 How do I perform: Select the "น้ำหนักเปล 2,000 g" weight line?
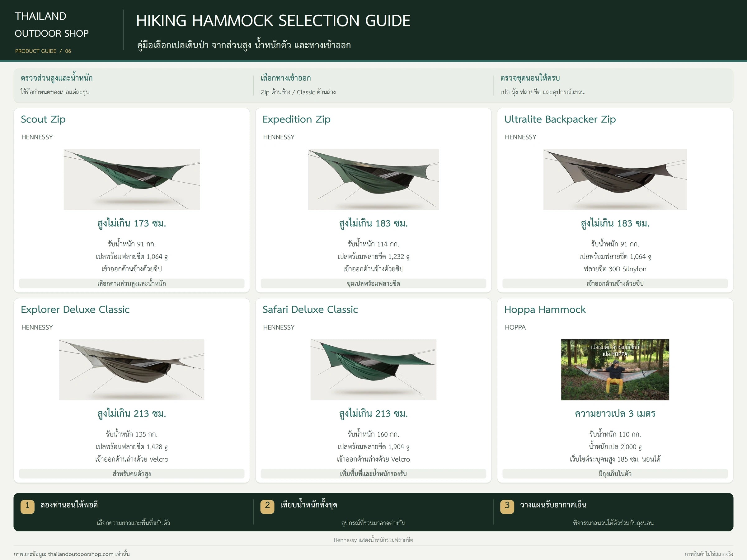coord(615,446)
